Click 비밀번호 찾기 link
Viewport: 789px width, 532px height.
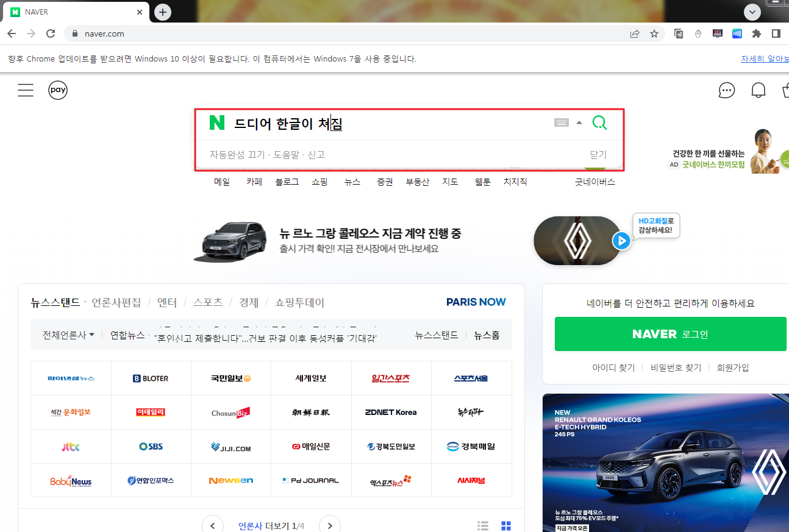pyautogui.click(x=676, y=367)
